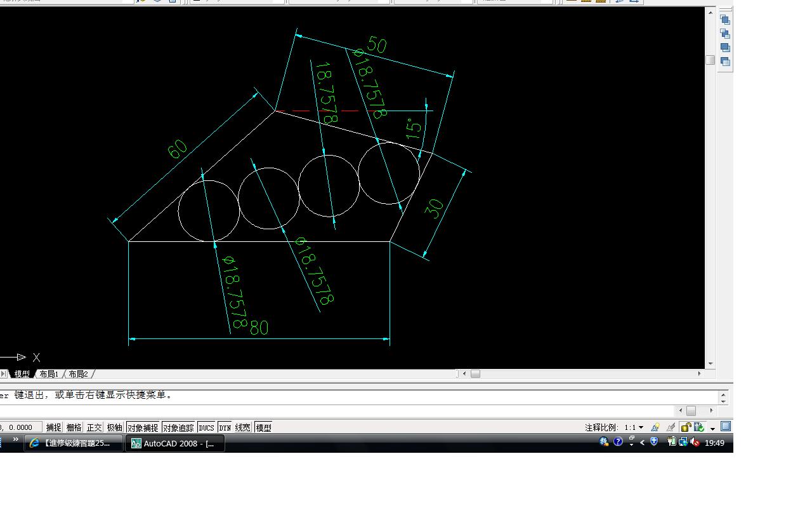Open the status bar menu arrow
812x508 pixels.
click(713, 429)
